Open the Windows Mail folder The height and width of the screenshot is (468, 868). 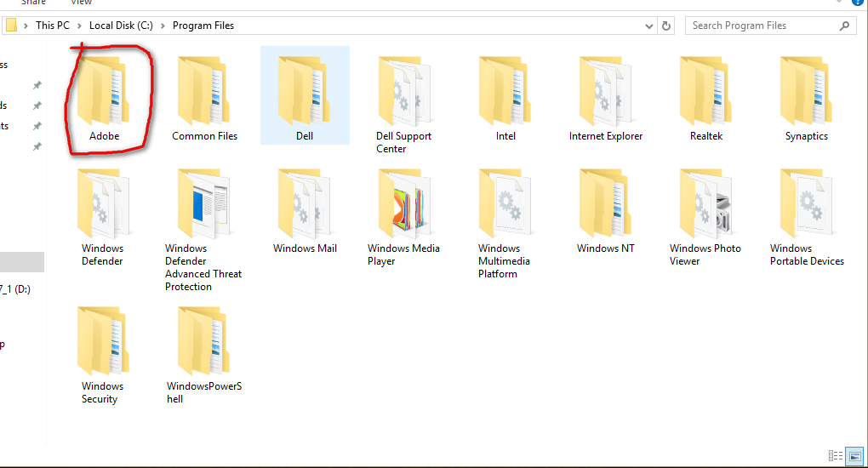[305, 204]
